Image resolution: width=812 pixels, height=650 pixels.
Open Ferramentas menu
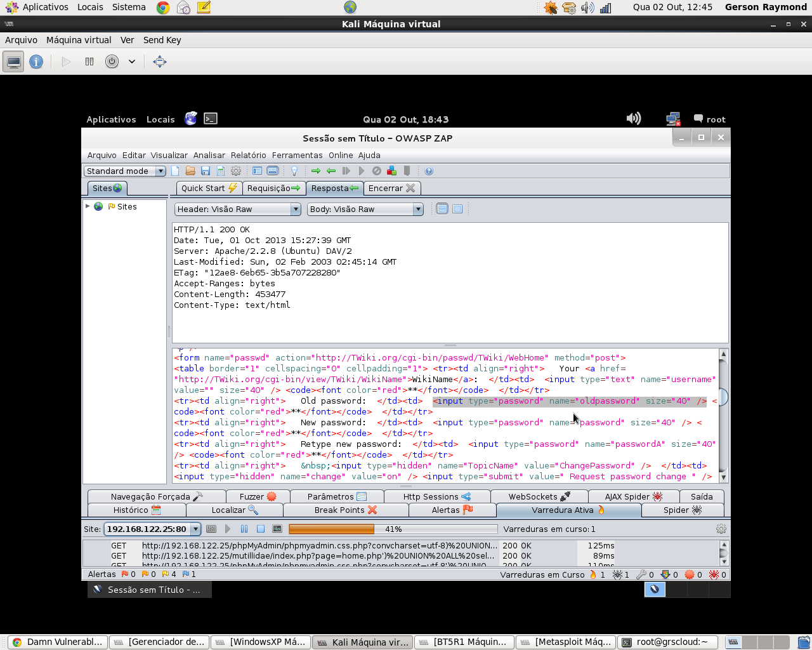coord(298,155)
